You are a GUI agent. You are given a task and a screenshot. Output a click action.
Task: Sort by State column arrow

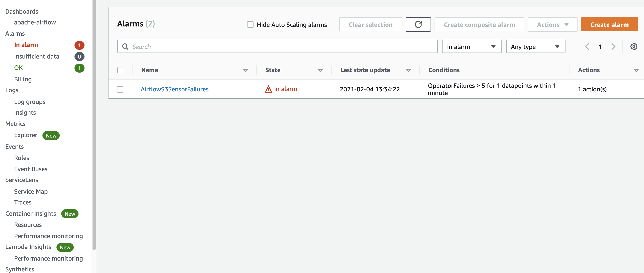pos(320,71)
